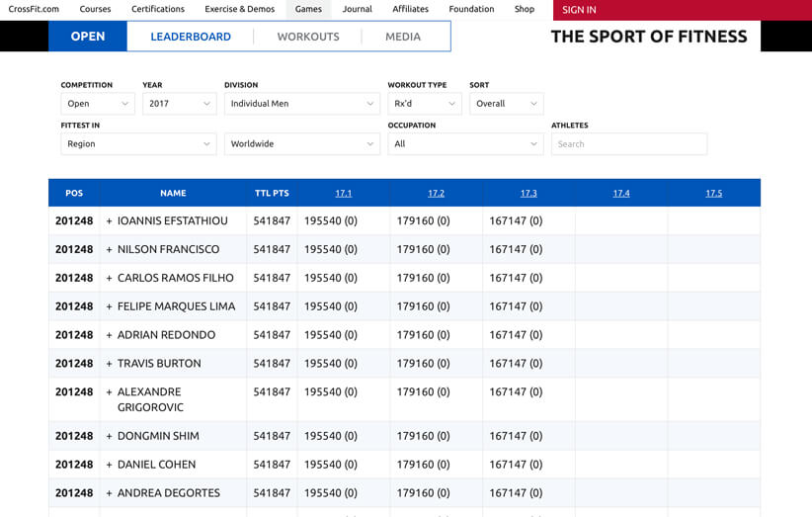Click the Sign In button
This screenshot has height=517, width=812.
[x=579, y=10]
